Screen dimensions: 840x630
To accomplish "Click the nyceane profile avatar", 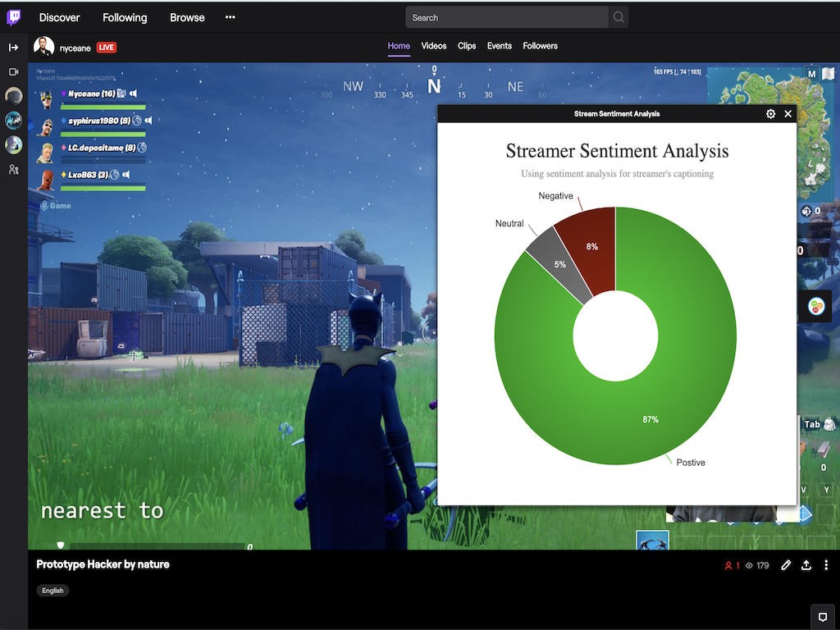I will [44, 47].
